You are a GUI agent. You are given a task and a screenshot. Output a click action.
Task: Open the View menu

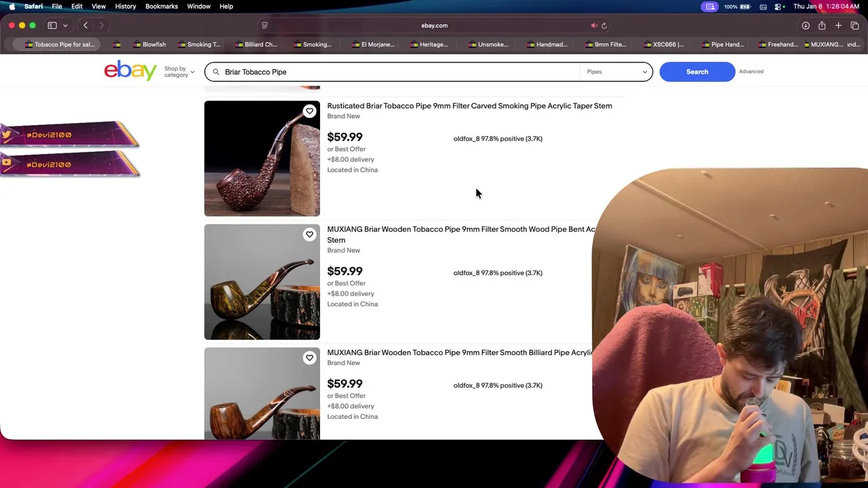pos(98,6)
